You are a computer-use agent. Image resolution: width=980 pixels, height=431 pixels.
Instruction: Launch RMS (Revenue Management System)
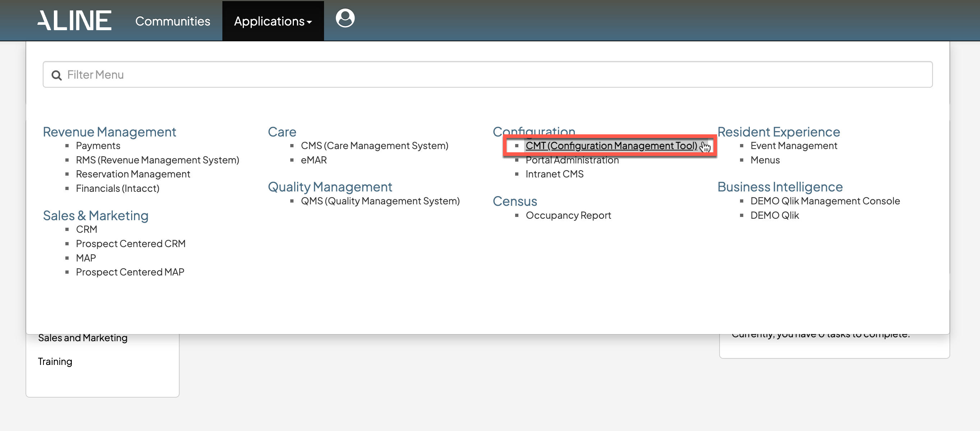pyautogui.click(x=157, y=160)
